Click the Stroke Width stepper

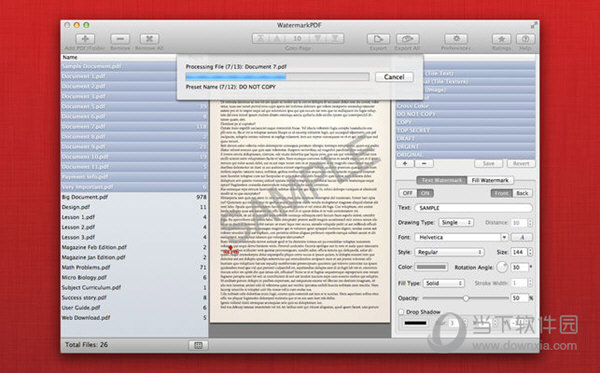[530, 283]
